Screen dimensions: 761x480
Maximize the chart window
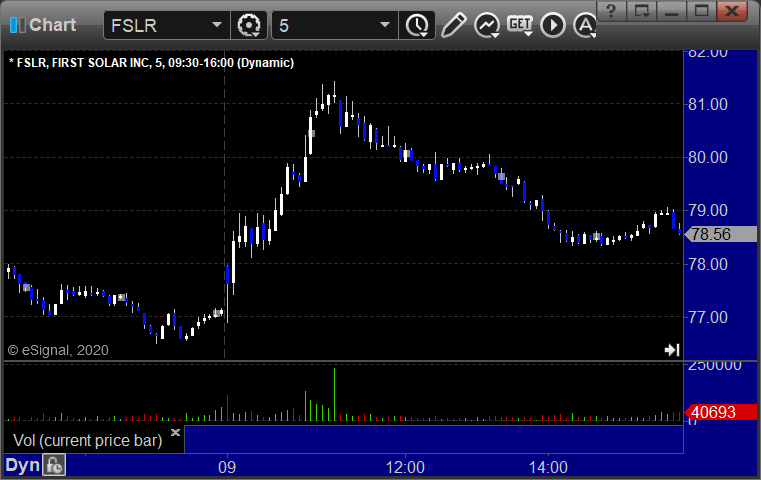(701, 11)
